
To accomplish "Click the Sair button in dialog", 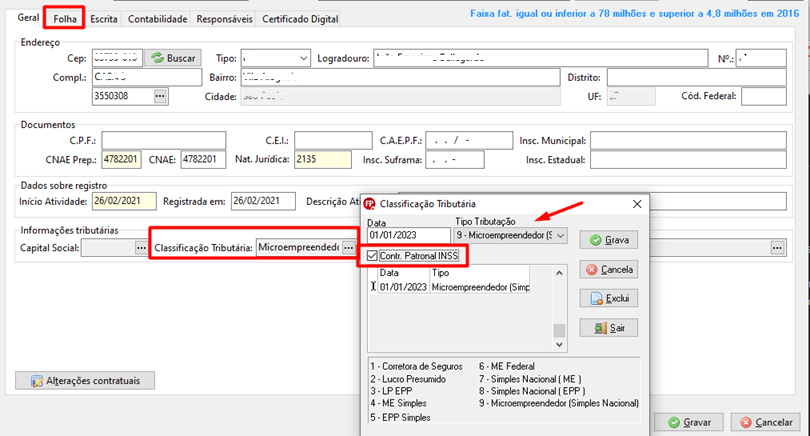I will point(609,328).
